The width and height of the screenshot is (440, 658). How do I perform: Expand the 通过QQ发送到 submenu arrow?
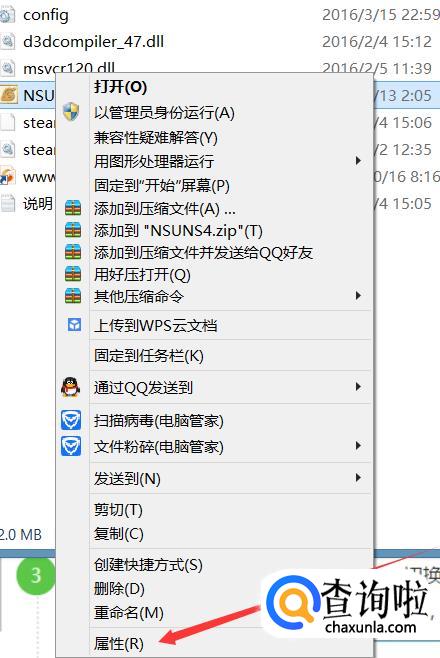[358, 386]
